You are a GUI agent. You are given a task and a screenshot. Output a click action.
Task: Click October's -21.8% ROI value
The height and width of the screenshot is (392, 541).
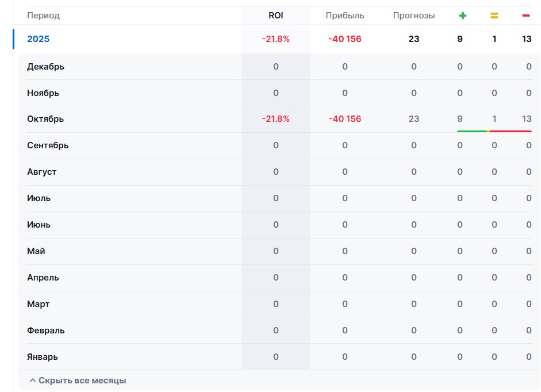pyautogui.click(x=276, y=119)
